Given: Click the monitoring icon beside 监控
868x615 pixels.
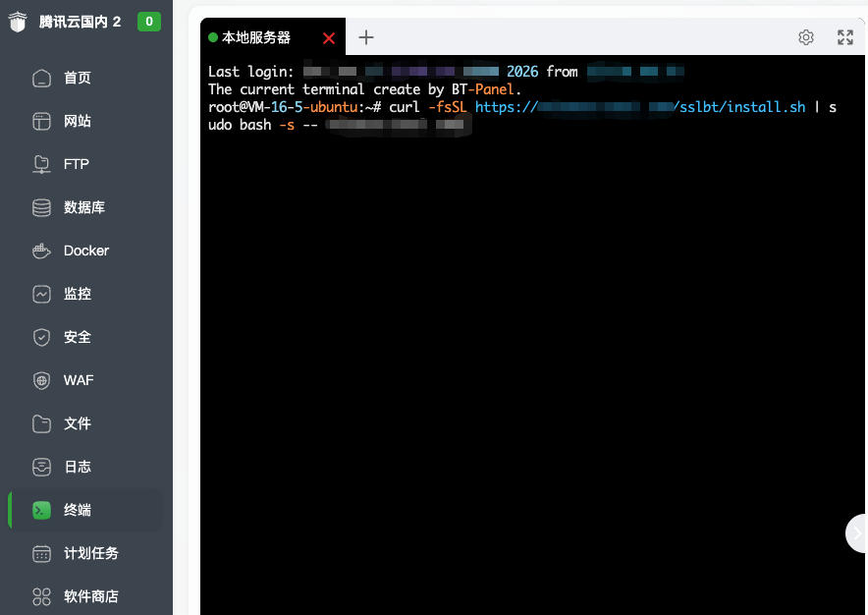Looking at the screenshot, I should [x=41, y=295].
